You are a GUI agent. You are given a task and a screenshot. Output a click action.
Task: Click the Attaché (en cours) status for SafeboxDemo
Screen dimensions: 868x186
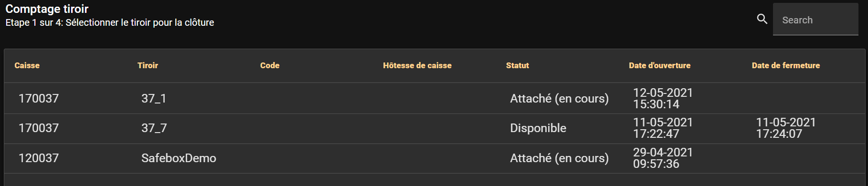tap(559, 158)
